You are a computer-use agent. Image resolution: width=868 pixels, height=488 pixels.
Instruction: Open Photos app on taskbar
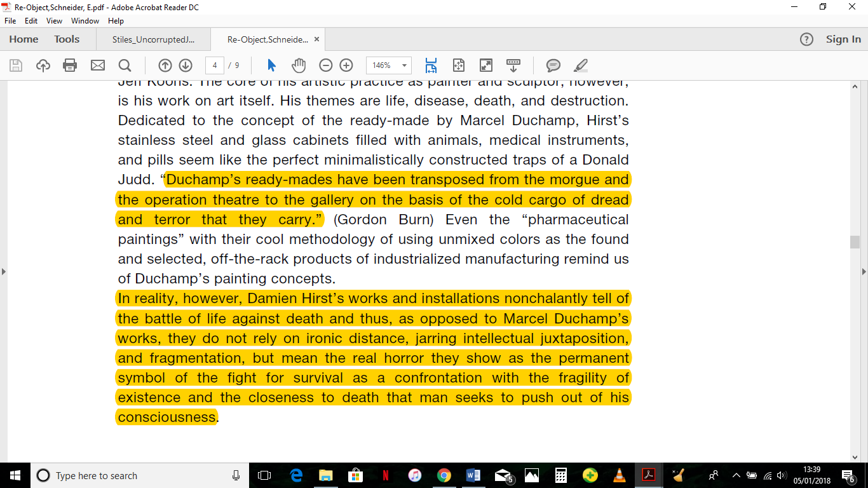[x=532, y=475]
